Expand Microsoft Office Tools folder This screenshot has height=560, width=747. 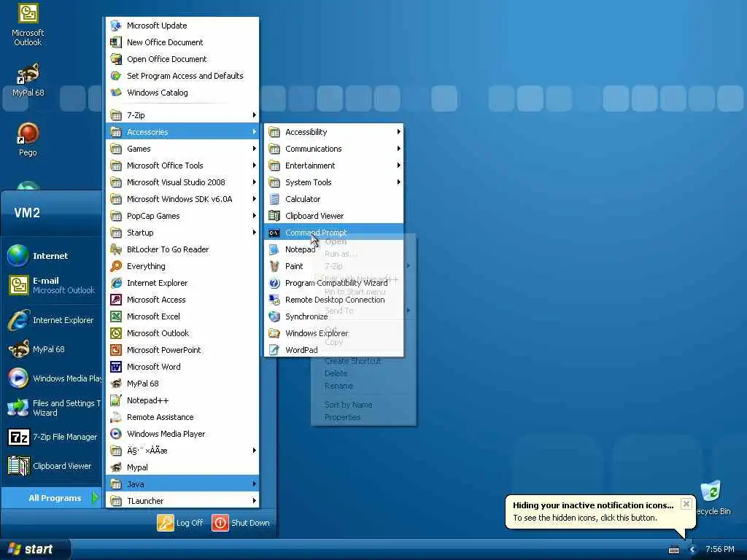[182, 166]
